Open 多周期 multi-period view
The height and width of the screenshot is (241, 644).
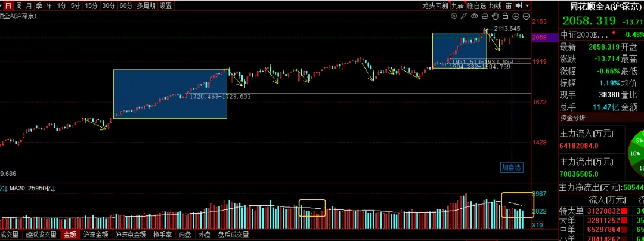tap(146, 6)
